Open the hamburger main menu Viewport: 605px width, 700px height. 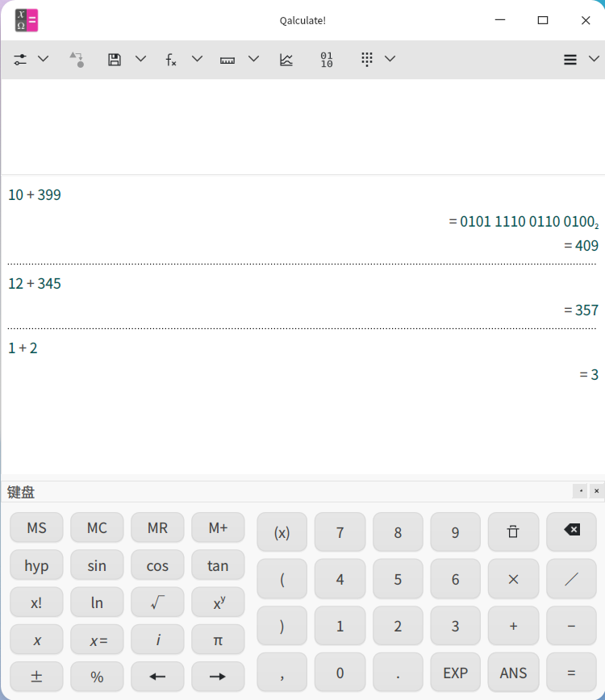[x=570, y=60]
